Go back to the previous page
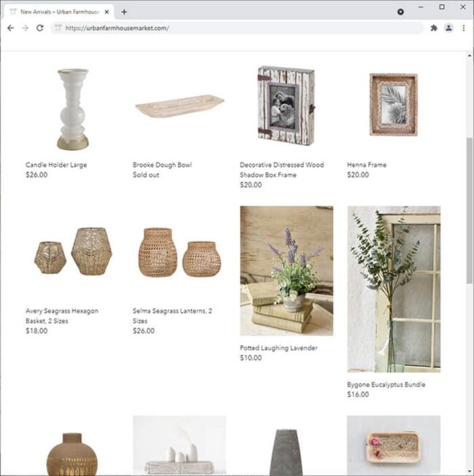The height and width of the screenshot is (476, 474). pyautogui.click(x=11, y=28)
